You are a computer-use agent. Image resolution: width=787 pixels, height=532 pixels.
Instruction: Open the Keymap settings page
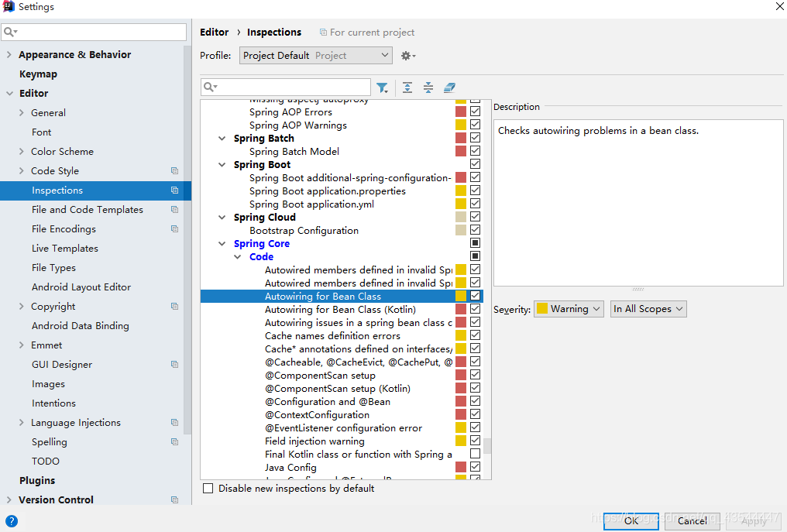38,74
